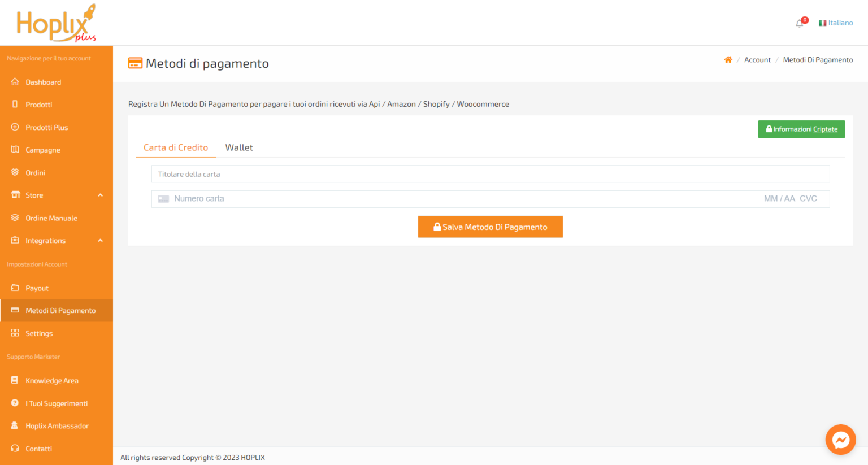
Task: Focus the CVC field
Action: tap(809, 199)
